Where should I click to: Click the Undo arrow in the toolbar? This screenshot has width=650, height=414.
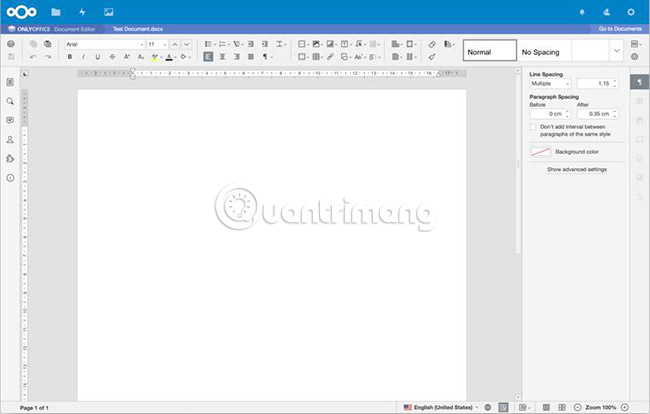pos(33,57)
